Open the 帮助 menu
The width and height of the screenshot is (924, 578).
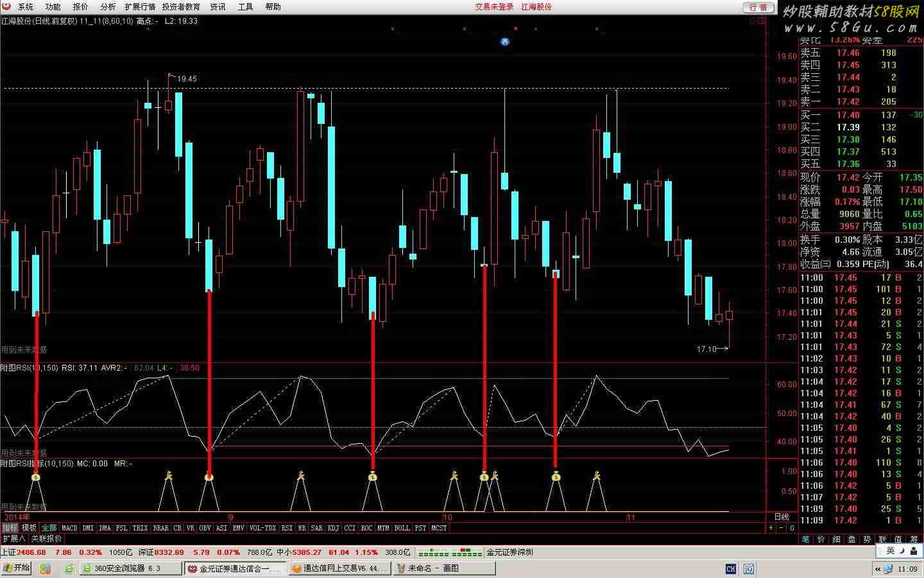click(273, 6)
